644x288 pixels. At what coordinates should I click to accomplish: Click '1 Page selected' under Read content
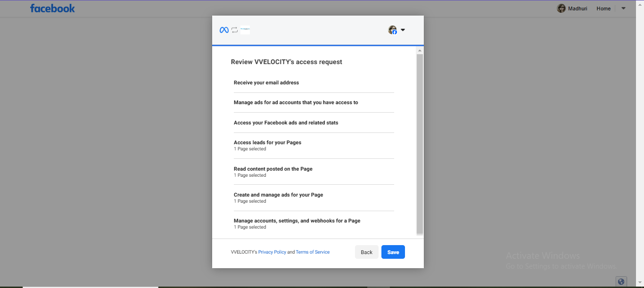pos(250,175)
